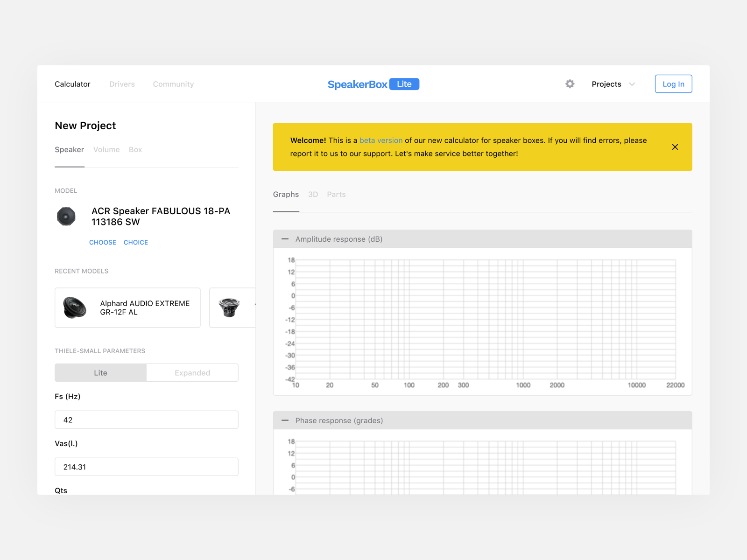Close the yellow welcome banner
Screen dimensions: 747x560
pos(675,147)
